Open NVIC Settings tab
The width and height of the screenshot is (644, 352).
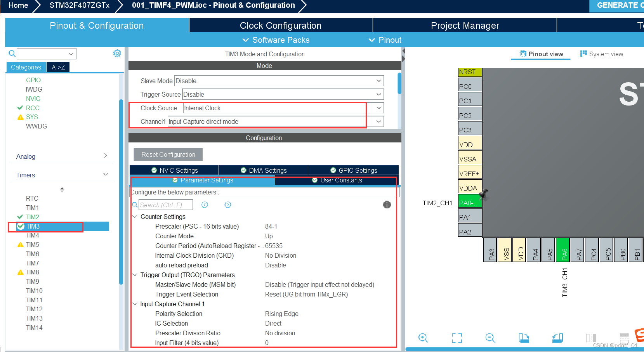click(174, 170)
